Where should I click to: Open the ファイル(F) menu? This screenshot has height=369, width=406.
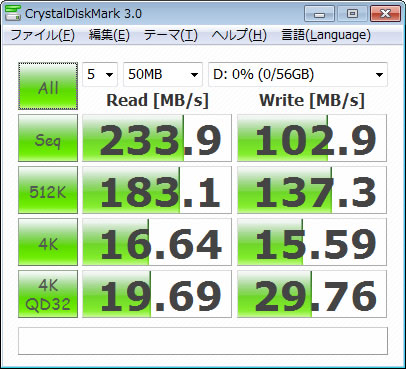[42, 35]
